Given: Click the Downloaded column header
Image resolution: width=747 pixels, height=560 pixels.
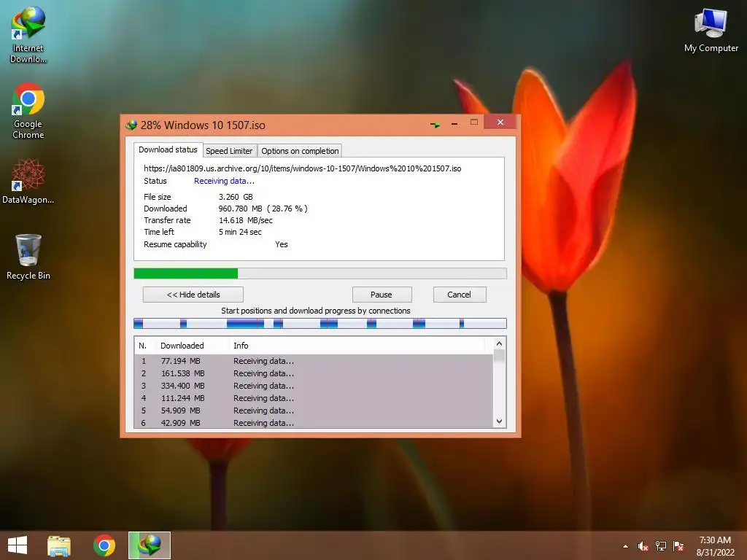Looking at the screenshot, I should click(193, 346).
